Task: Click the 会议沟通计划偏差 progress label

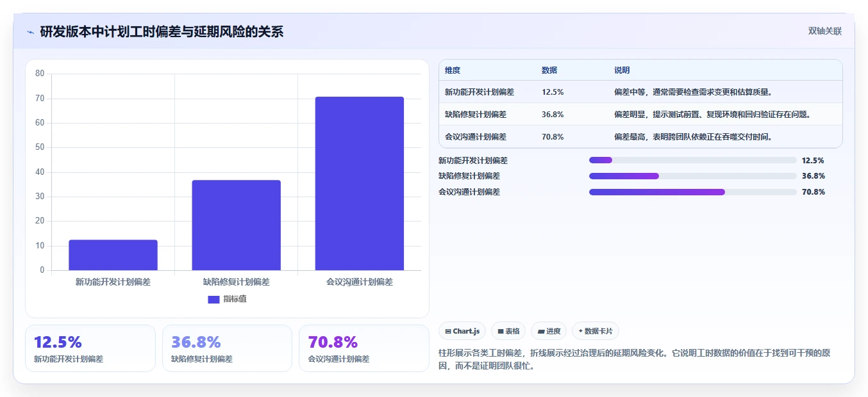Action: point(469,192)
